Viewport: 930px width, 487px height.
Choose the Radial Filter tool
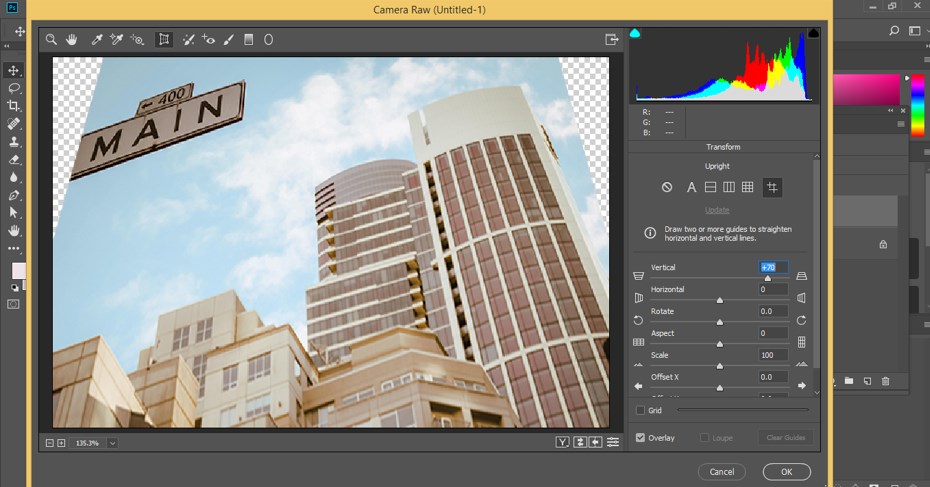tap(268, 40)
